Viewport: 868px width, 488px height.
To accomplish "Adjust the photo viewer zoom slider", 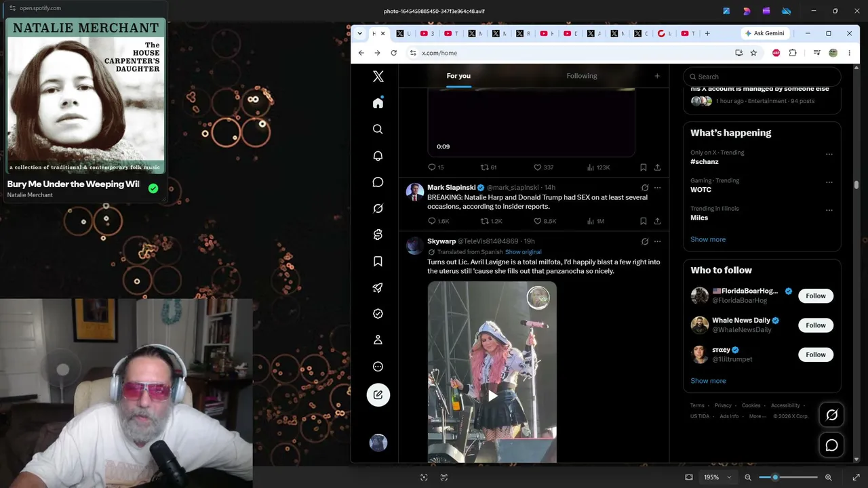I will point(788,477).
